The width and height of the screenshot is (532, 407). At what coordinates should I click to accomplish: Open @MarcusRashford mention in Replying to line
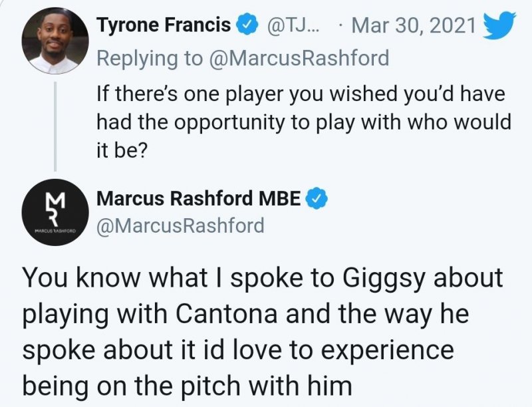tap(298, 58)
